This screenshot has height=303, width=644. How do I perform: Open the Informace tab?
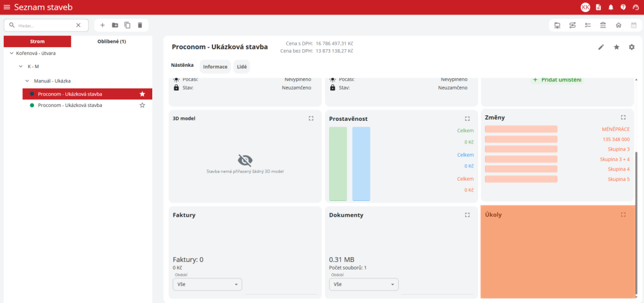(x=215, y=66)
